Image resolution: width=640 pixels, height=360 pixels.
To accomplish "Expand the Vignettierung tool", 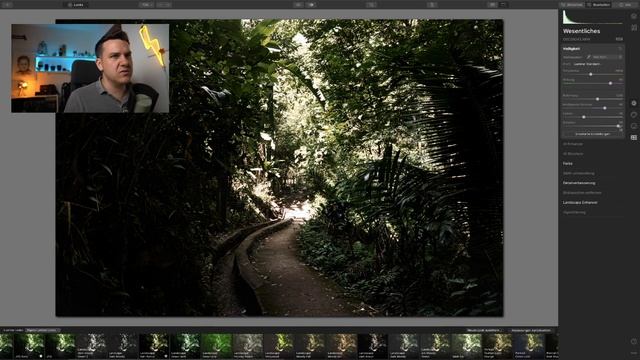I will pyautogui.click(x=574, y=212).
